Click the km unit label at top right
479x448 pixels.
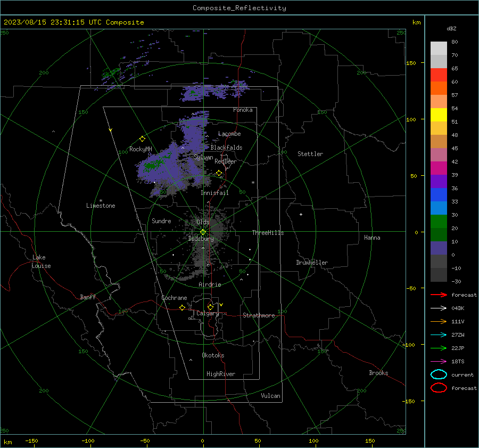[416, 22]
